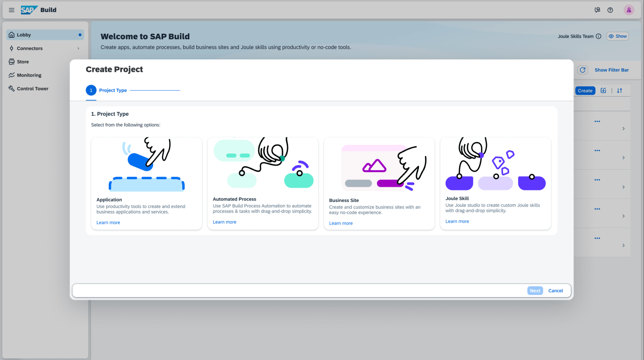
Task: Open Learn more under Business Site
Action: click(x=341, y=223)
